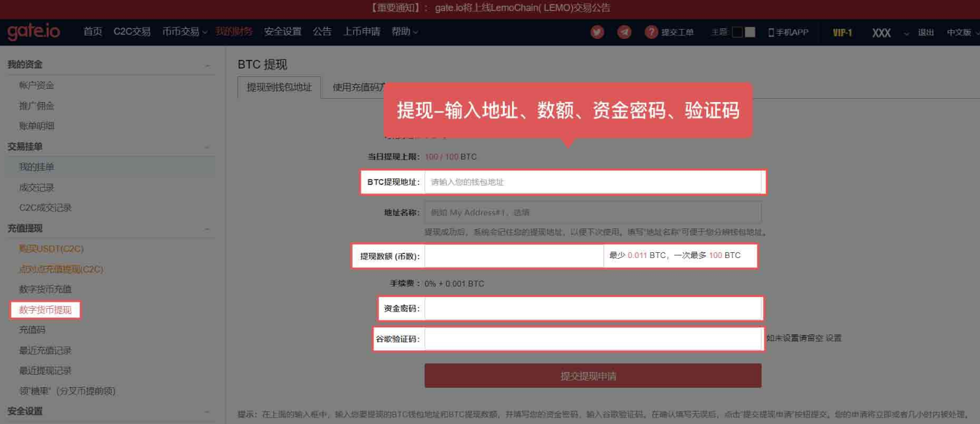Open 帐户资金 in the sidebar

pyautogui.click(x=37, y=86)
